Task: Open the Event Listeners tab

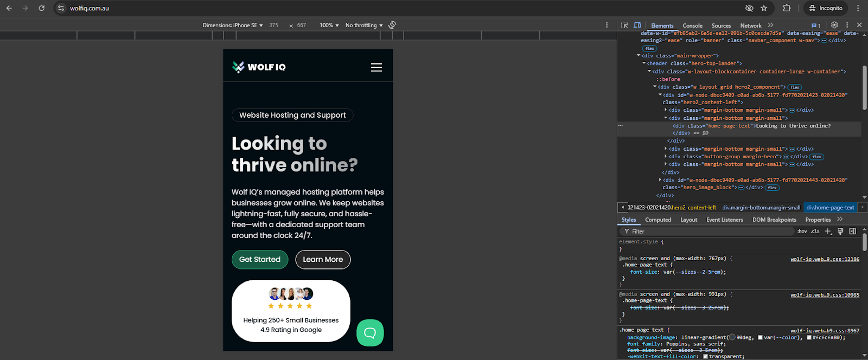Action: tap(725, 220)
